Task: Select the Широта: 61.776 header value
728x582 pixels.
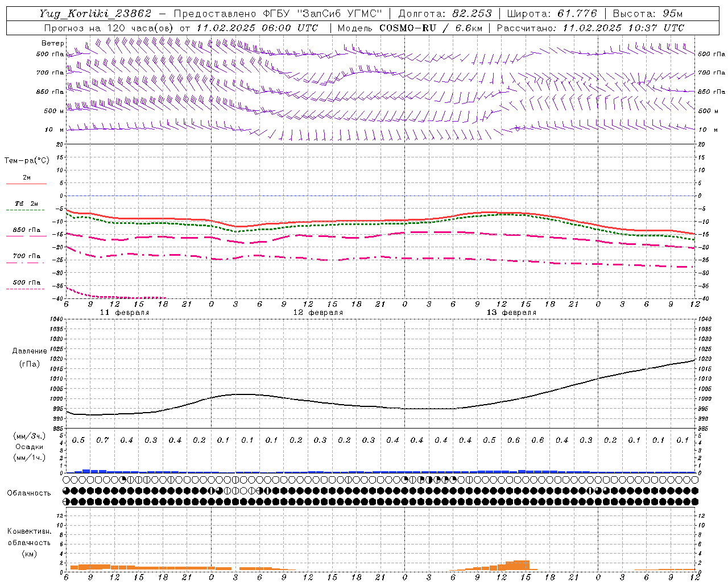Action: [x=552, y=14]
